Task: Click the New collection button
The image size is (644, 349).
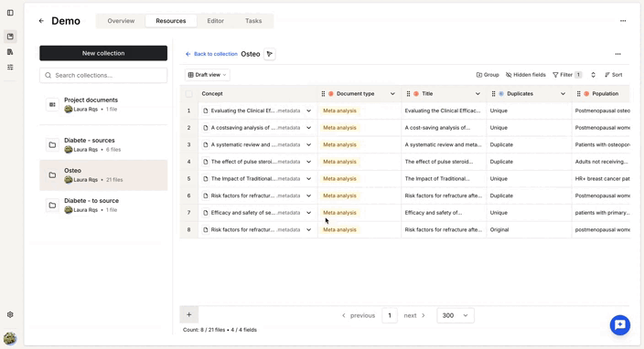Action: [x=103, y=53]
